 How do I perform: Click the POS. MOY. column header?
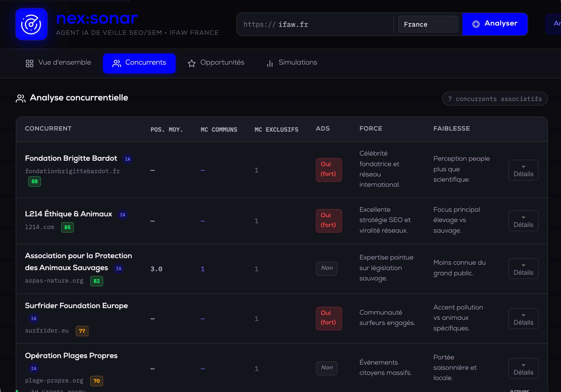(167, 130)
